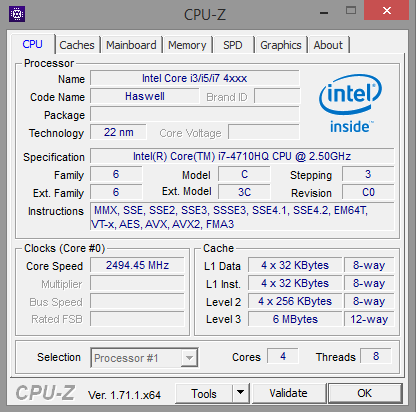This screenshot has width=416, height=412.
Task: Click the Validate button
Action: [x=289, y=393]
